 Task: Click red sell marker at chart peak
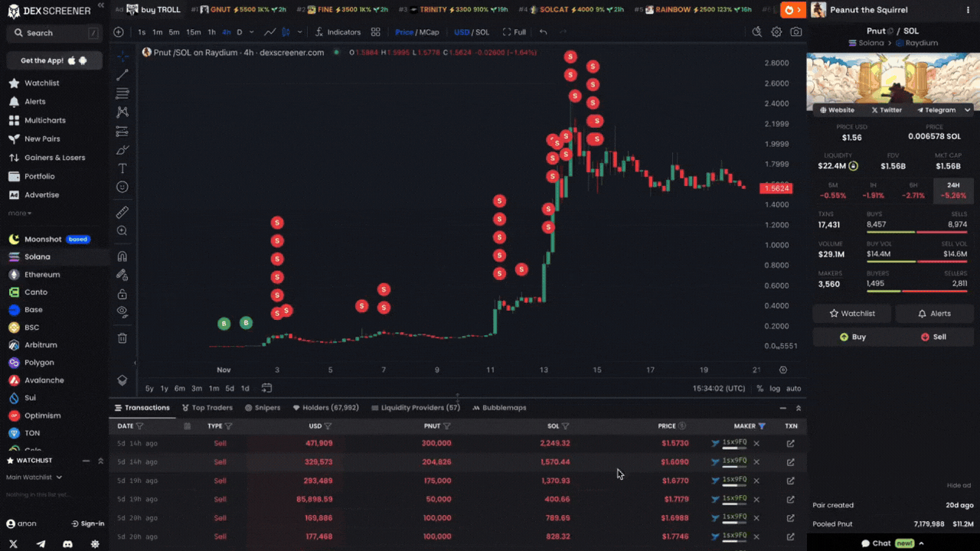[570, 57]
